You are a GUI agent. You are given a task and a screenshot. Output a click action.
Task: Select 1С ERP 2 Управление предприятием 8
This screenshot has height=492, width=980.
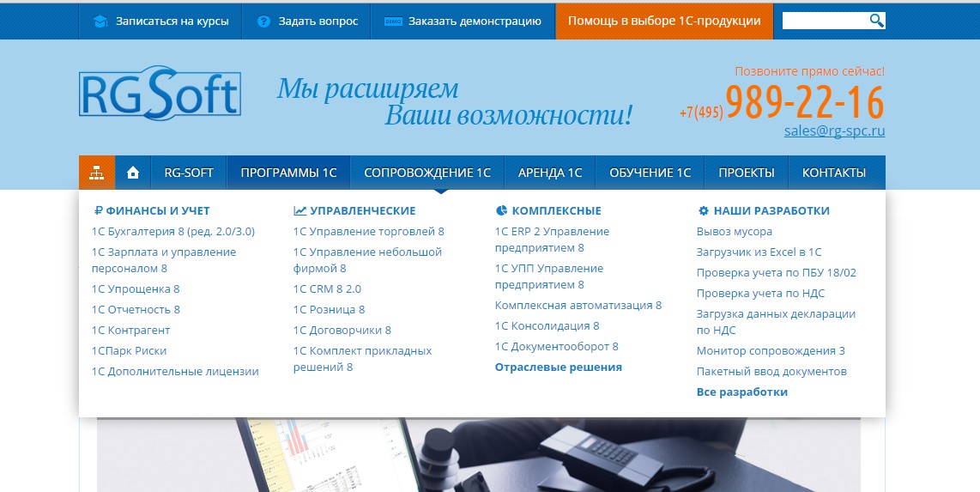552,240
